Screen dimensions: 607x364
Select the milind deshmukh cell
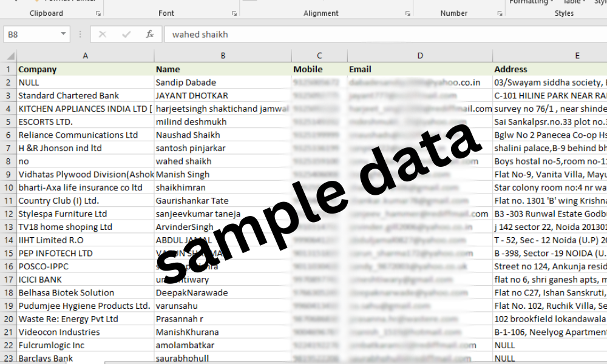(223, 122)
